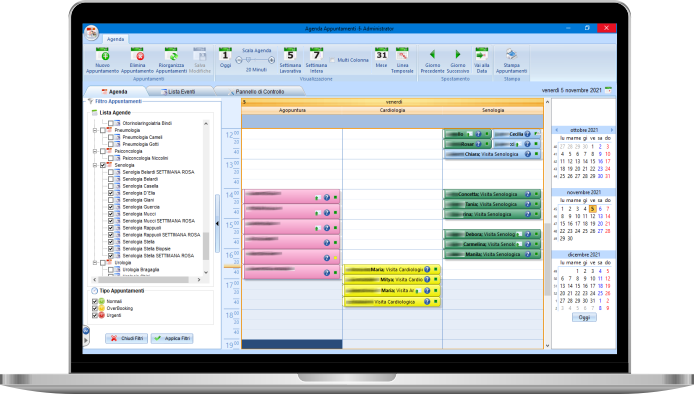Switch to Pannello di Controllo tab
Image resolution: width=694 pixels, height=394 pixels.
259,92
